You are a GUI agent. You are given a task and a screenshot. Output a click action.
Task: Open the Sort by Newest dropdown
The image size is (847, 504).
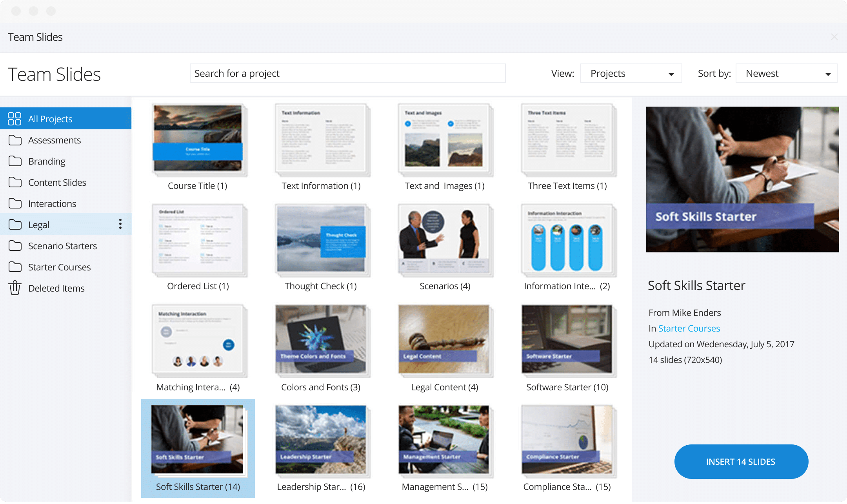[786, 73]
